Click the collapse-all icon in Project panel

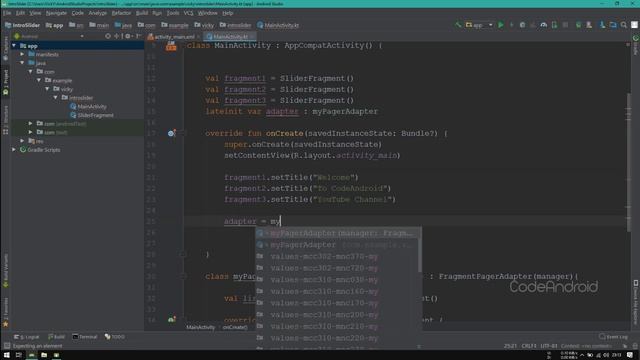click(118, 36)
